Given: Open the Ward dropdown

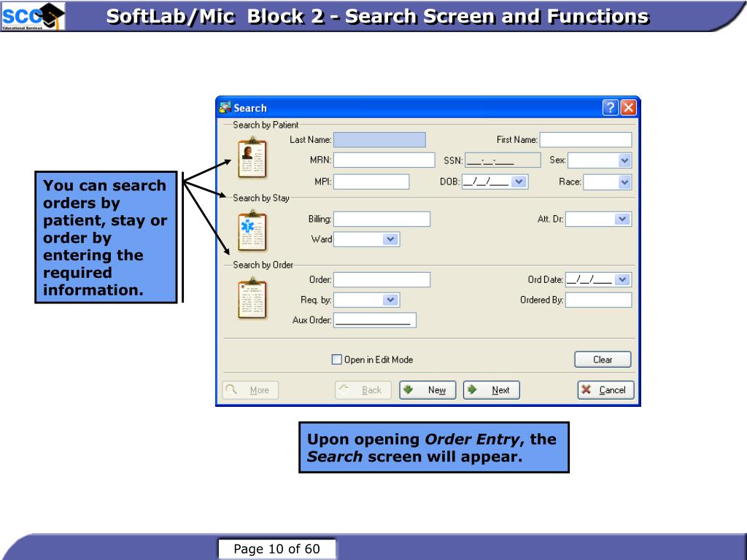Looking at the screenshot, I should point(390,239).
